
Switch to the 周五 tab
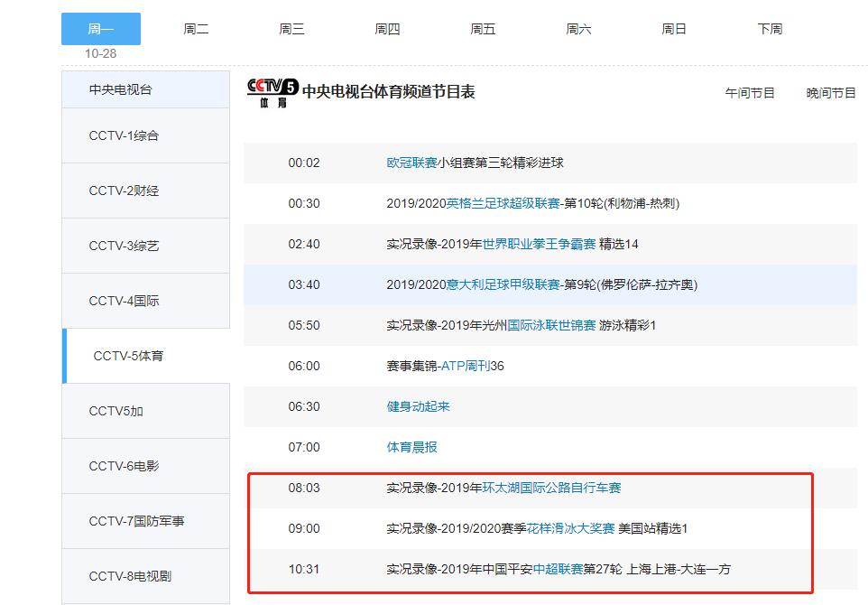[x=484, y=28]
